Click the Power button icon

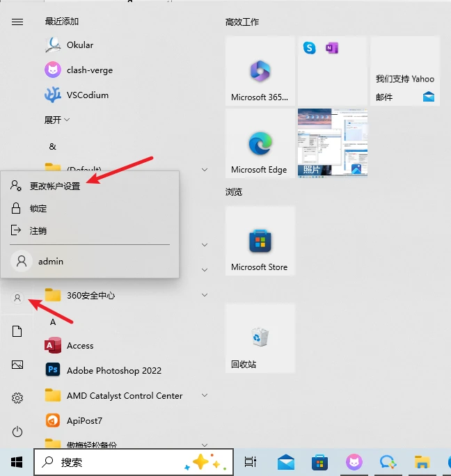[17, 431]
